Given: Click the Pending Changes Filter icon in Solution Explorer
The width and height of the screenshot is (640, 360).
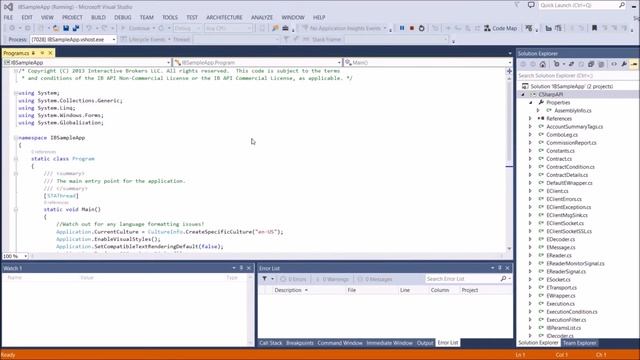Looking at the screenshot, I should click(556, 64).
